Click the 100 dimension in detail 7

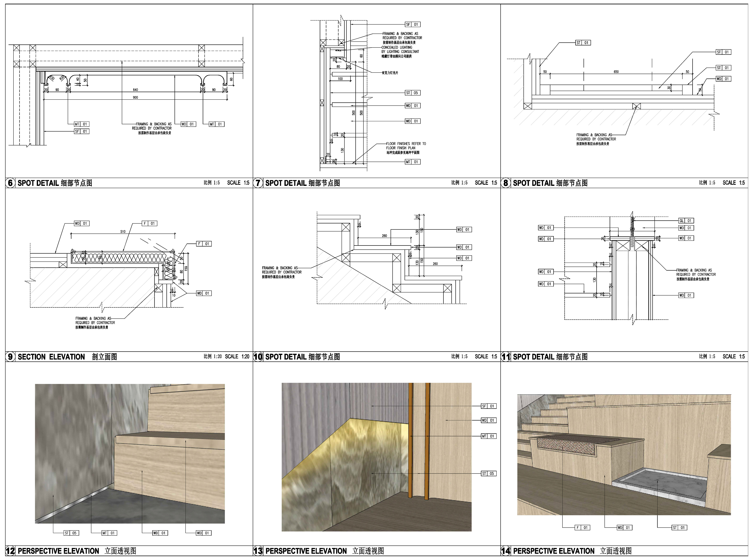(340, 79)
